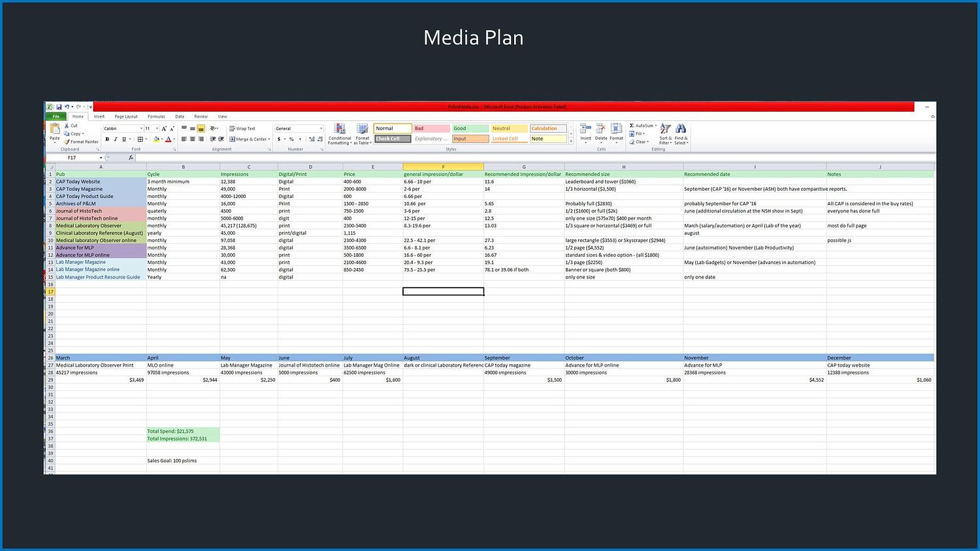The height and width of the screenshot is (551, 980).
Task: Click the Comma Style icon
Action: 300,139
